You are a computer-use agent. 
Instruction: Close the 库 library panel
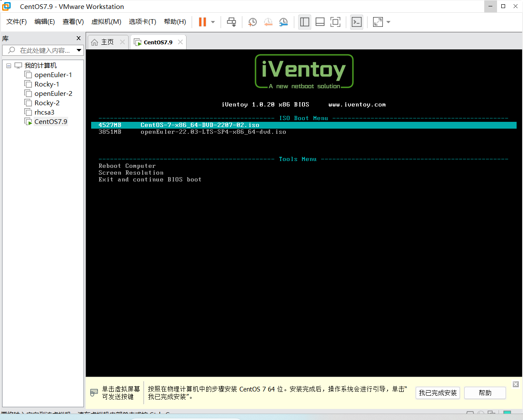point(78,38)
